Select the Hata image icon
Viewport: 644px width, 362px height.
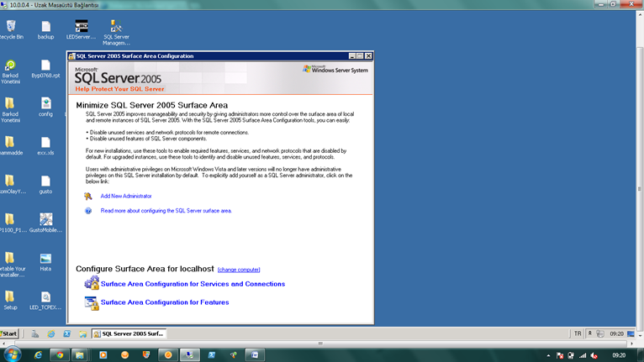[45, 259]
